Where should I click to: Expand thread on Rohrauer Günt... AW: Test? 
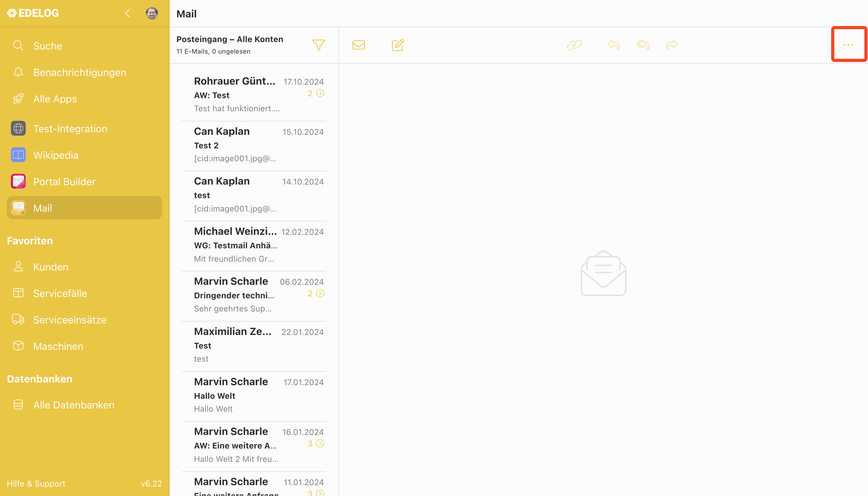(320, 93)
